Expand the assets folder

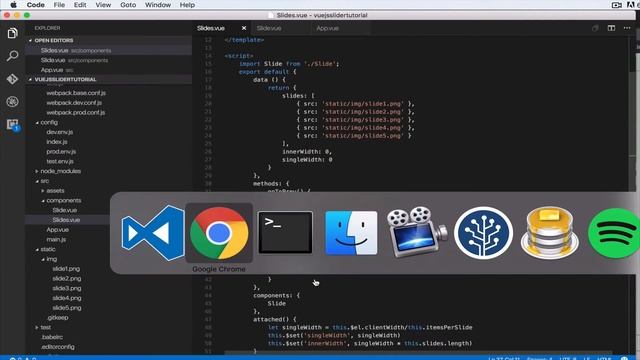tap(55, 191)
